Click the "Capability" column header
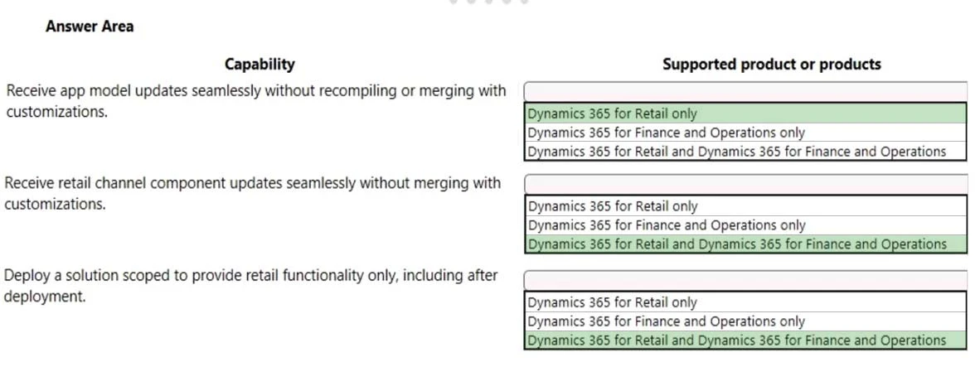This screenshot has width=980, height=391. (260, 64)
